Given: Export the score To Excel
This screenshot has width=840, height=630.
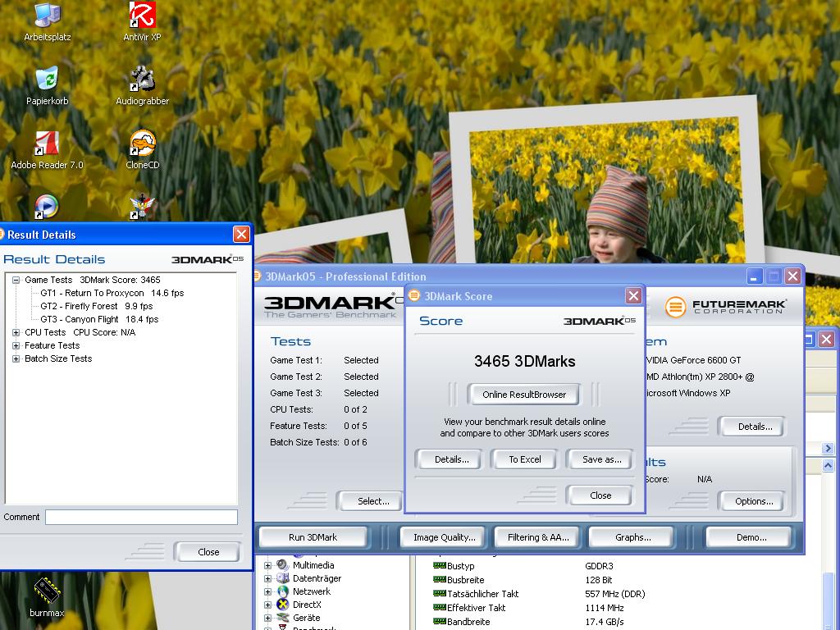Looking at the screenshot, I should 524,459.
